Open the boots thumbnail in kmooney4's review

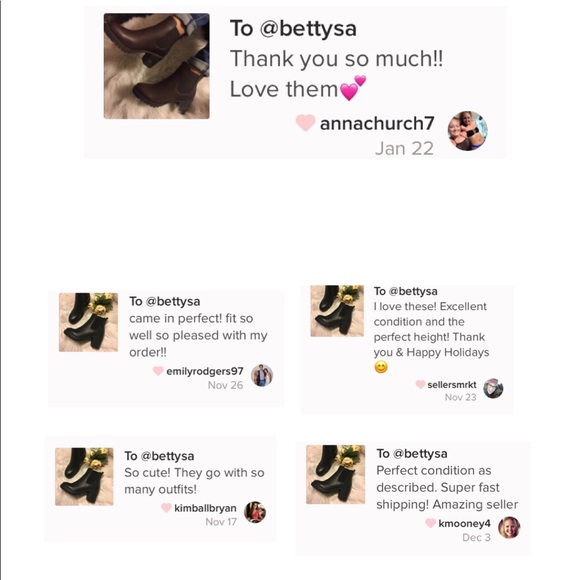(335, 475)
